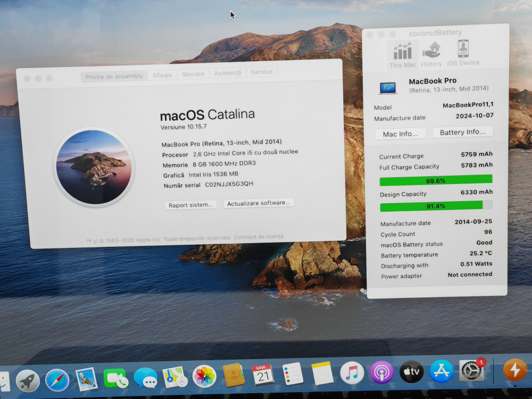Close the About This Mac window
Screen dimensions: 532x399
(27, 79)
